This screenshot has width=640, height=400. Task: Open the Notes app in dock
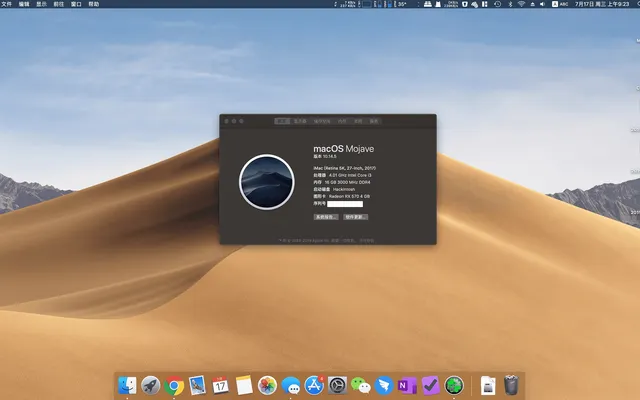click(x=244, y=385)
